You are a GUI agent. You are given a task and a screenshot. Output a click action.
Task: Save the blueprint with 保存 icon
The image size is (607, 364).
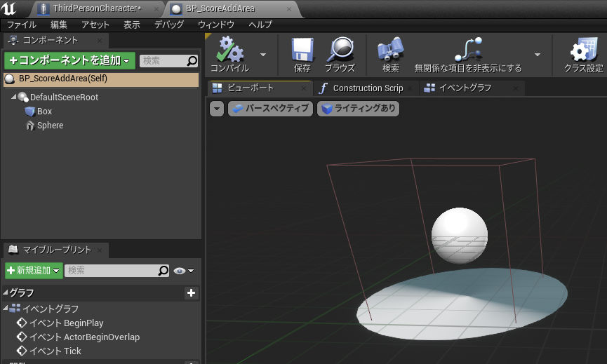tap(302, 55)
